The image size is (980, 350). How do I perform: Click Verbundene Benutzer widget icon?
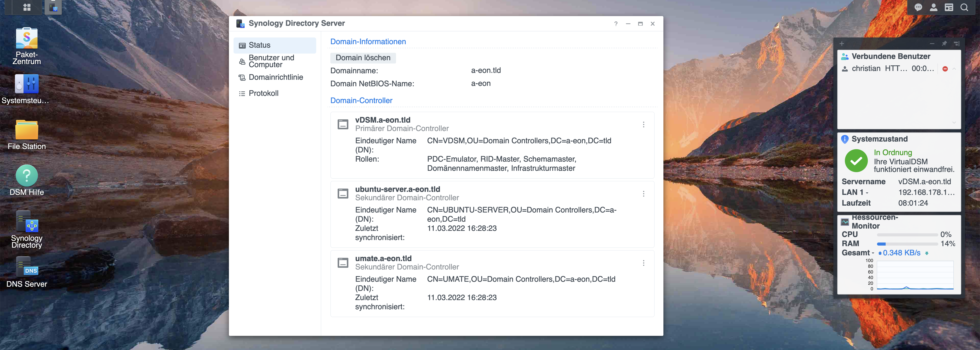coord(845,57)
